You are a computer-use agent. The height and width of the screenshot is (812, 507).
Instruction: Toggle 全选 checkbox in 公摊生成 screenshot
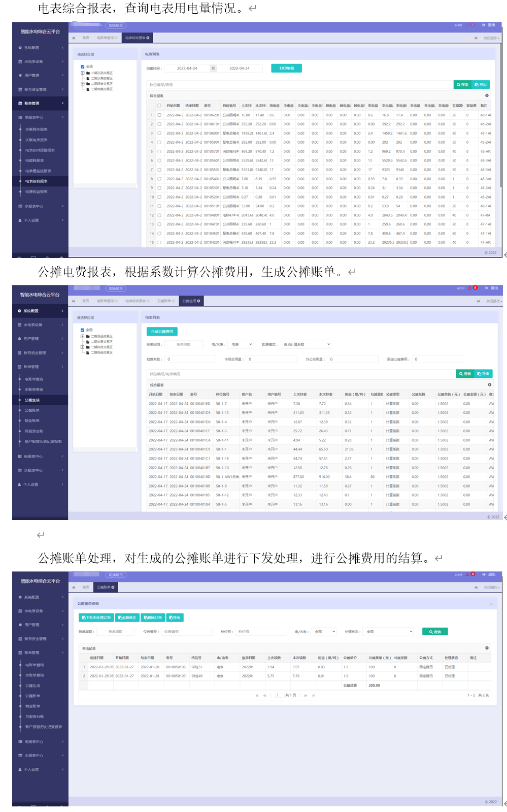pos(83,330)
